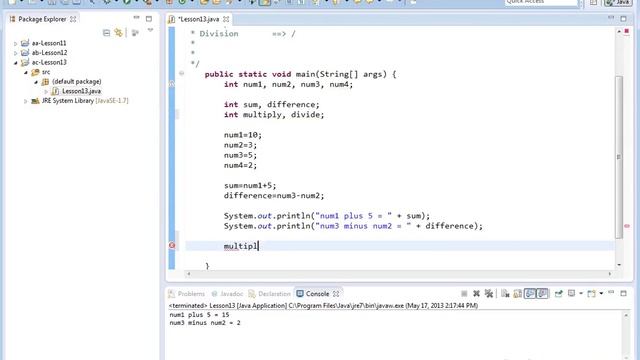Maximize the Console view
640x360 pixels.
tap(623, 293)
